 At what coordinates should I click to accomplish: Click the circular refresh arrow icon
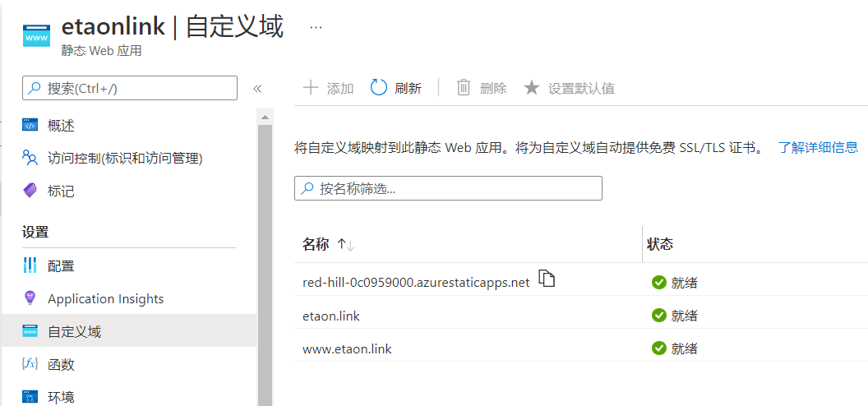pyautogui.click(x=379, y=87)
